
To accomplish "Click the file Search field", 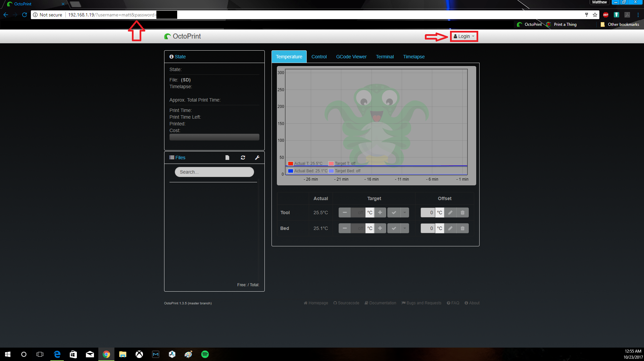I will [x=214, y=172].
